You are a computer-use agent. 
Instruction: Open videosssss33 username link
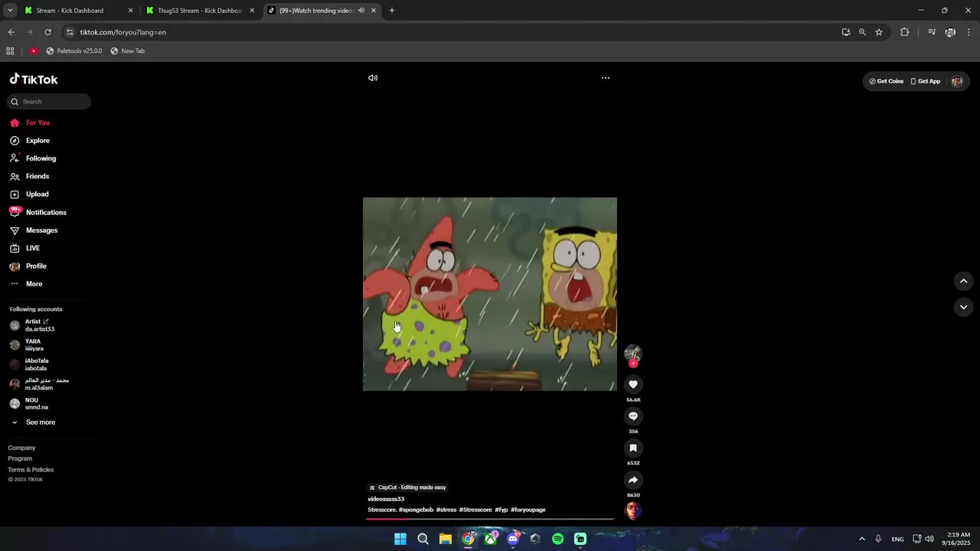coord(386,499)
